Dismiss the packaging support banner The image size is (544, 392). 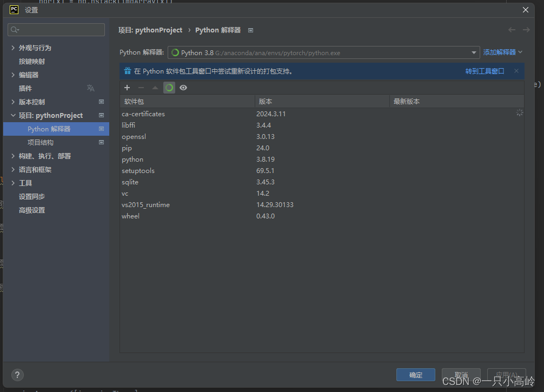(x=516, y=71)
